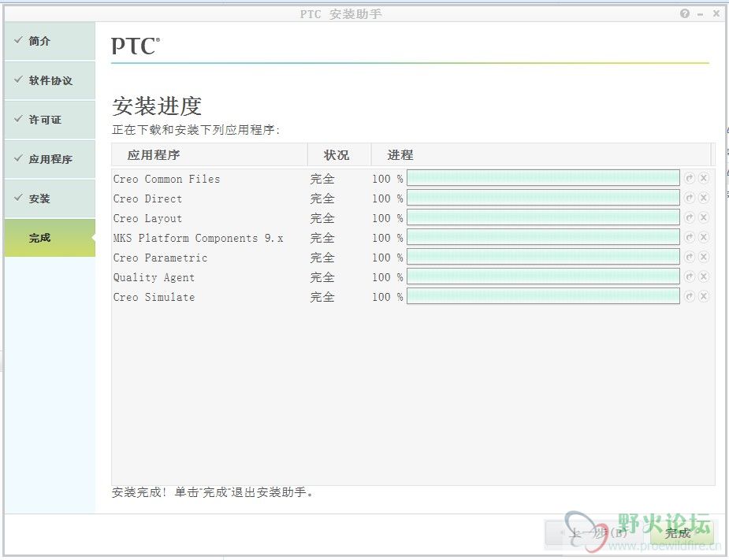Click the Quality Agent progress bar
The height and width of the screenshot is (560, 729).
coord(543,276)
